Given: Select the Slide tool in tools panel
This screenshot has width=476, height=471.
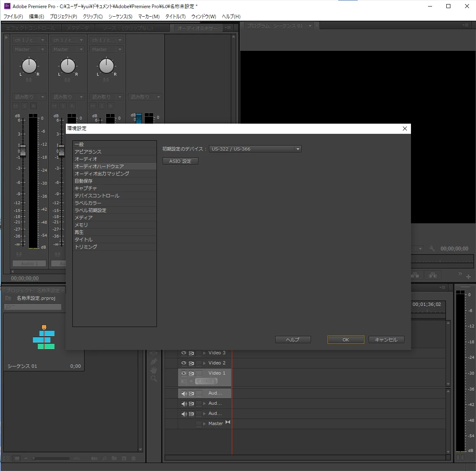Looking at the screenshot, I should pyautogui.click(x=154, y=353).
